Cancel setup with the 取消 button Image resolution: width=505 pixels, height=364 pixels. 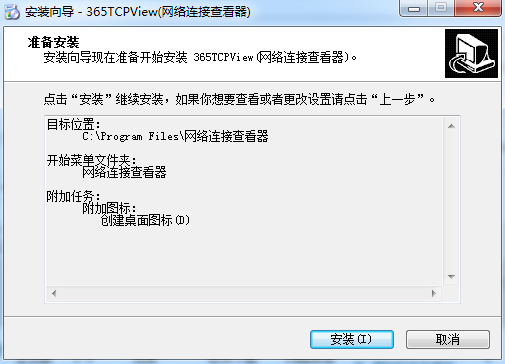[x=448, y=339]
